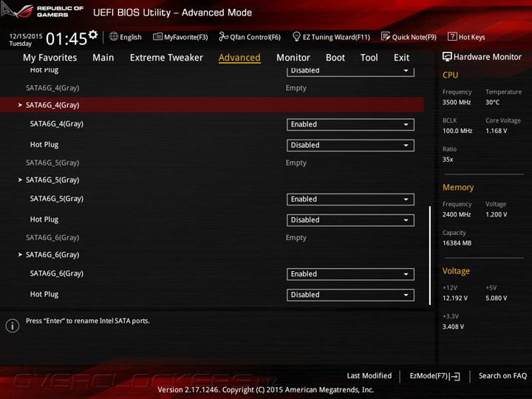532x399 pixels.
Task: Click the vertical scrollbar of the settings list
Action: click(430, 255)
